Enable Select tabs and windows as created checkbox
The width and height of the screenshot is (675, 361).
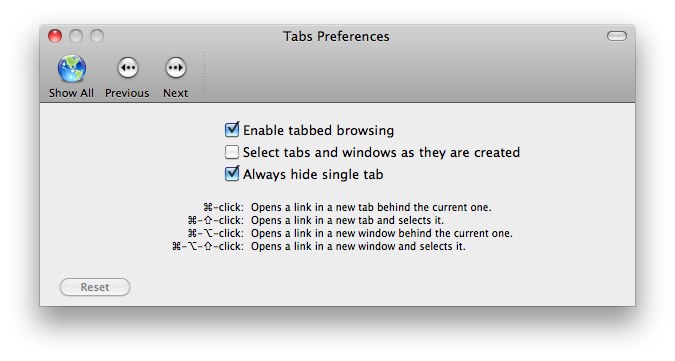pos(232,152)
